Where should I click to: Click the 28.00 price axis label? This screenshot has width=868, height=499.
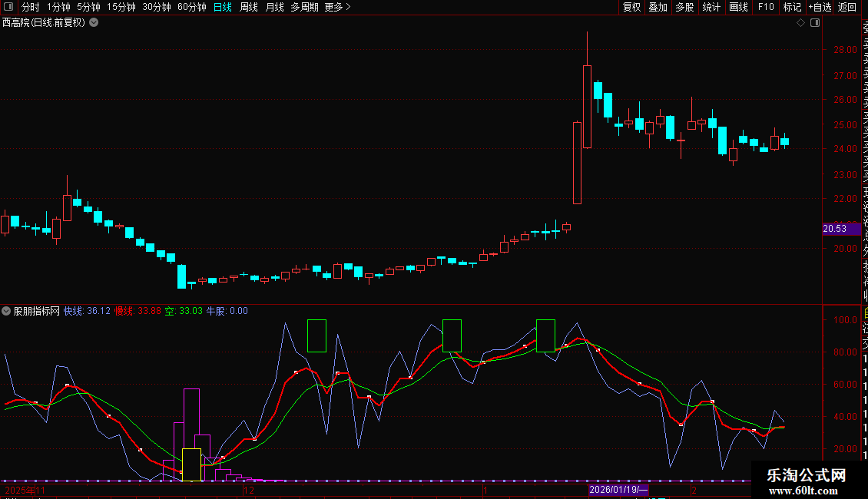(845, 50)
